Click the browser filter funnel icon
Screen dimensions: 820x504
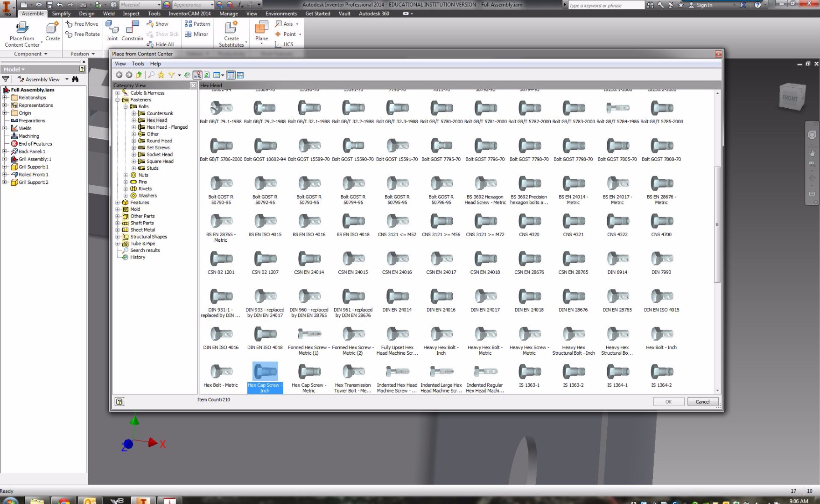tap(6, 79)
